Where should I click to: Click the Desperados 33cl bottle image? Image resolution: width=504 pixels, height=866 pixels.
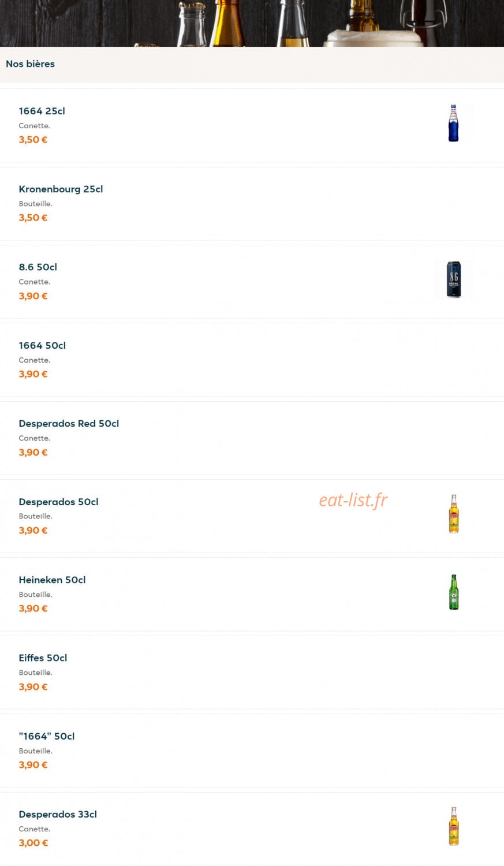[x=454, y=826]
